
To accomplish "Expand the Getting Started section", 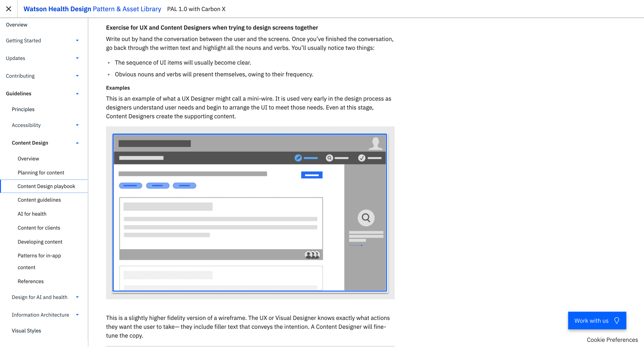I will tap(77, 40).
